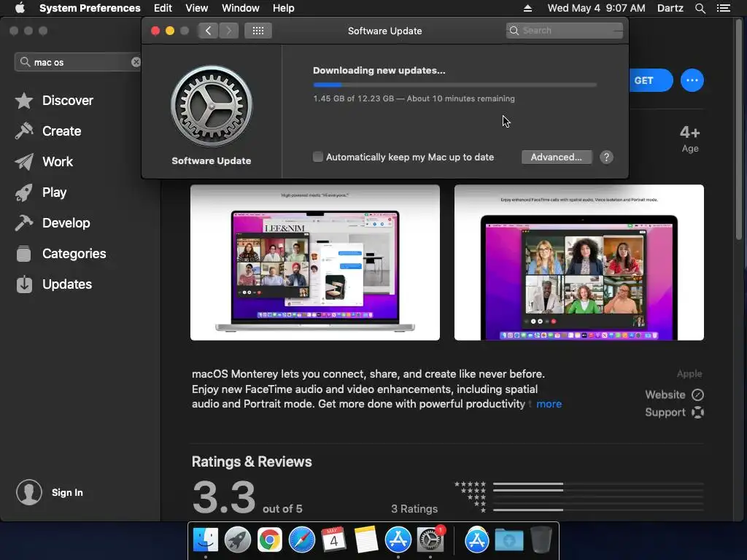Image resolution: width=747 pixels, height=560 pixels.
Task: Open the Software Update help button
Action: [606, 157]
